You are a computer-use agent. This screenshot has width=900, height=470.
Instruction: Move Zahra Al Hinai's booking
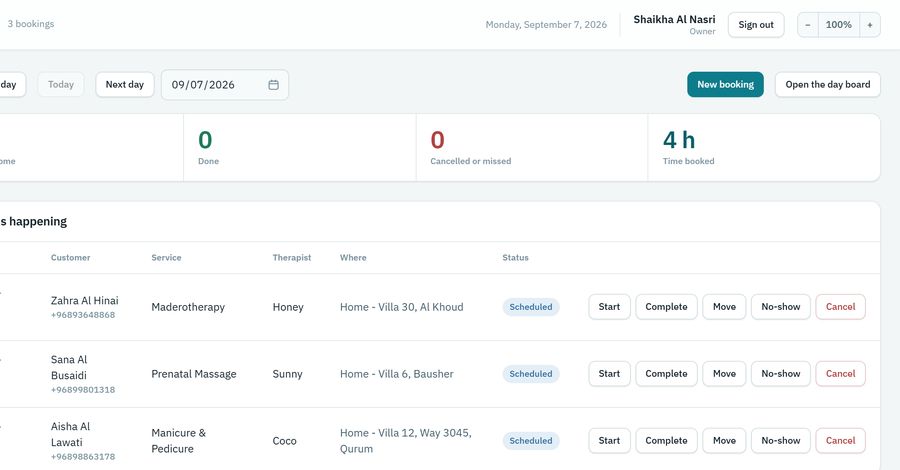(724, 306)
